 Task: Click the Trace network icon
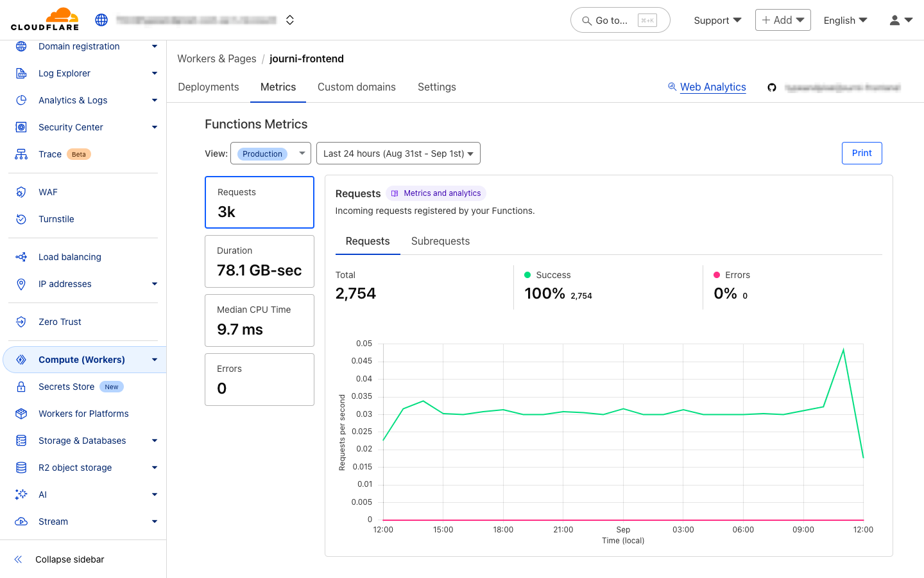coord(21,154)
